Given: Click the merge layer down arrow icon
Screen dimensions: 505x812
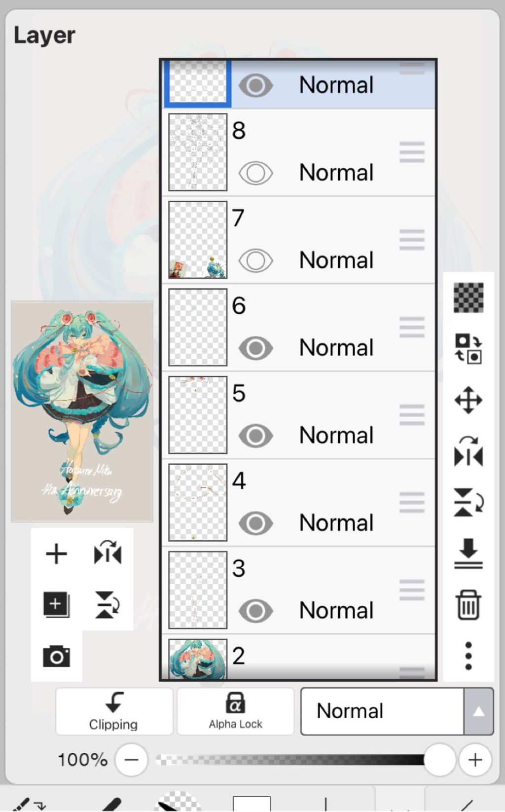Looking at the screenshot, I should click(468, 554).
